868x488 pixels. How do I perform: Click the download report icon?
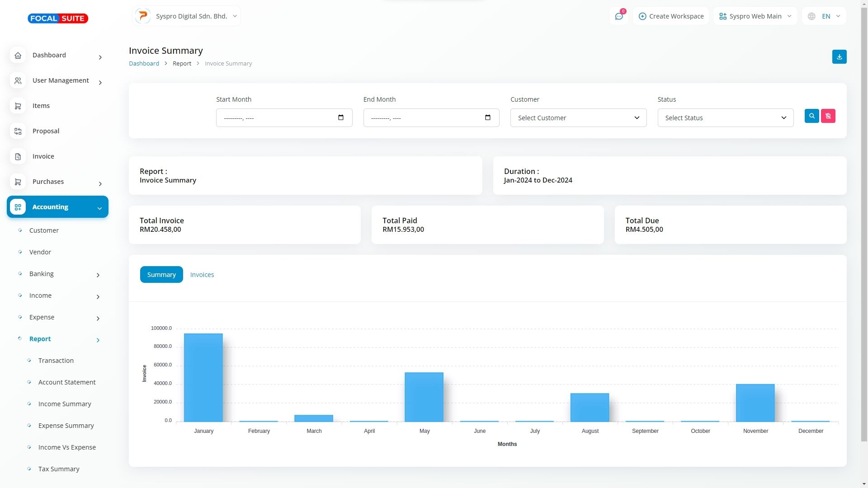coord(839,57)
